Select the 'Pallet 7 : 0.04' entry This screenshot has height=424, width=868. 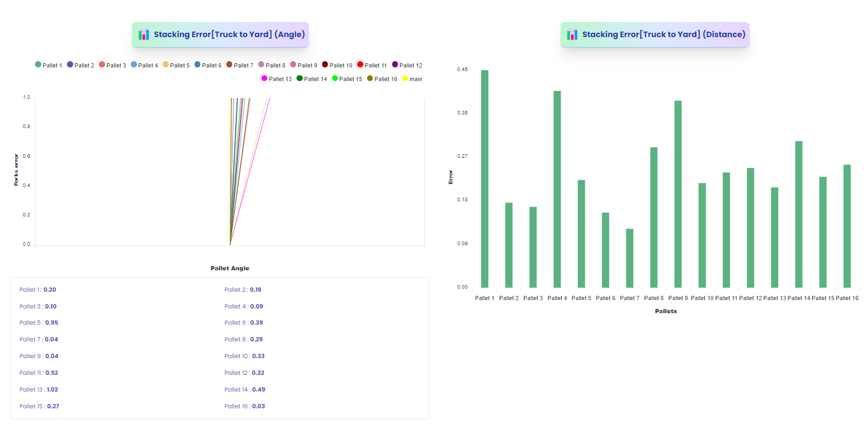pos(39,339)
